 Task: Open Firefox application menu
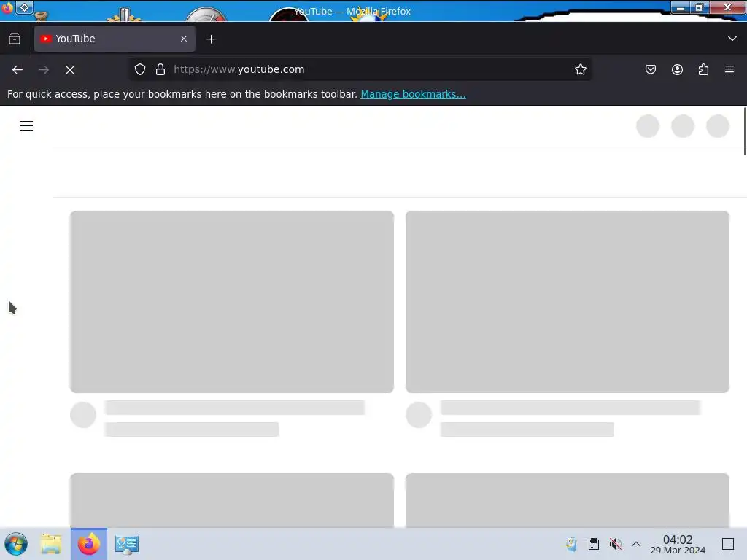(729, 69)
